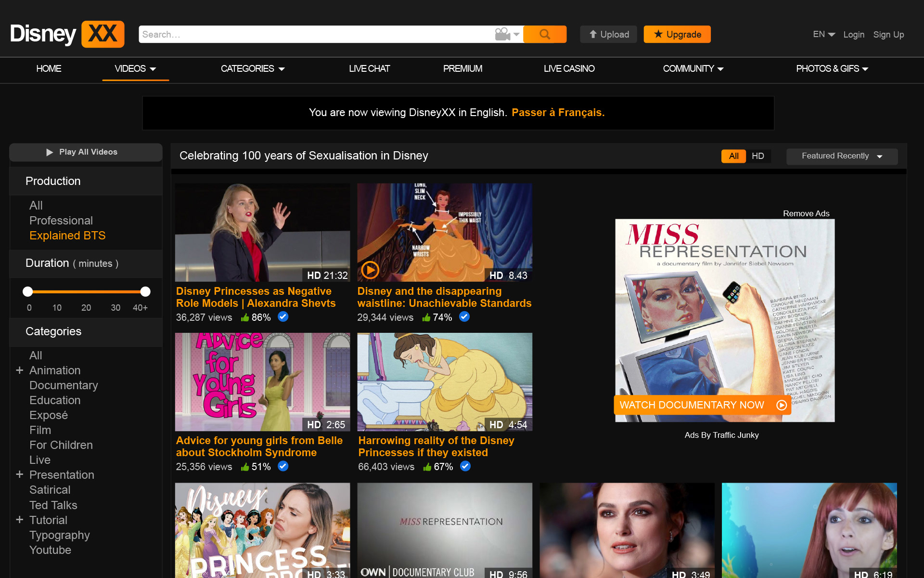The width and height of the screenshot is (924, 578).
Task: Click the Upgrade star button
Action: (677, 34)
